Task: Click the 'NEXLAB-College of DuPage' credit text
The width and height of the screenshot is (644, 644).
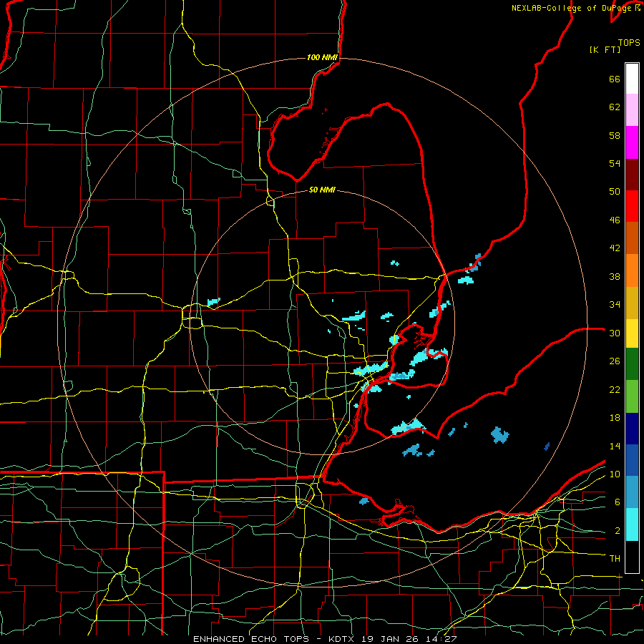Action: point(572,8)
